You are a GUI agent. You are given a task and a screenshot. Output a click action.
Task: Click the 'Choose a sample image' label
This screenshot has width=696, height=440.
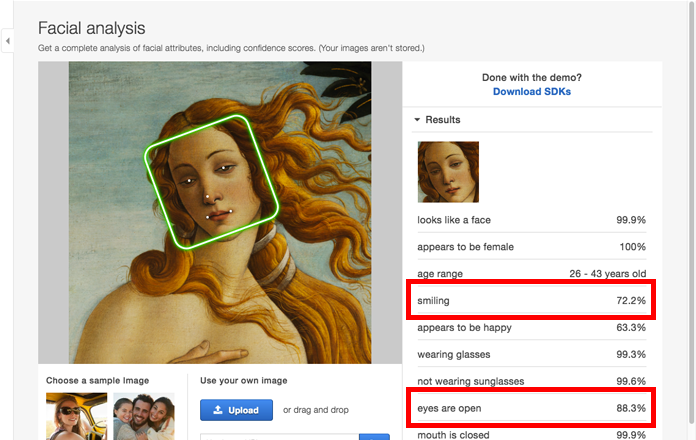point(97,381)
